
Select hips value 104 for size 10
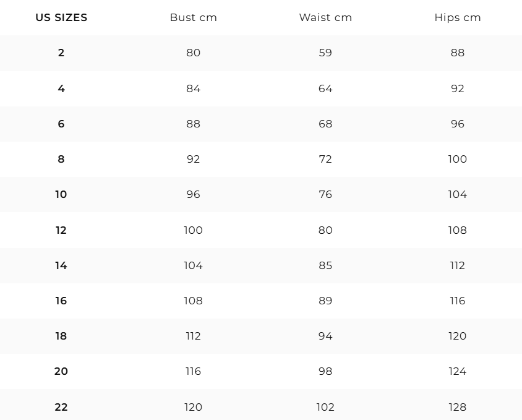coord(458,194)
